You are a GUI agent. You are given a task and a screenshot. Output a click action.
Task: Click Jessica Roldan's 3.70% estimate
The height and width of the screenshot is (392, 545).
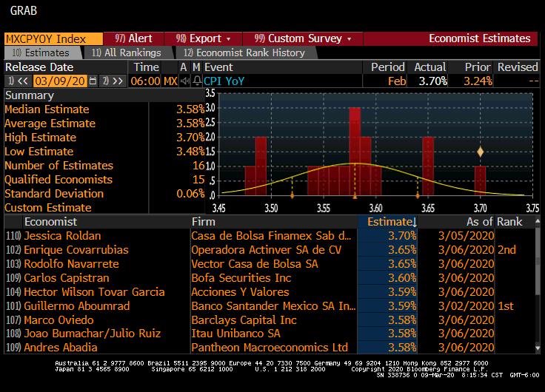[402, 236]
